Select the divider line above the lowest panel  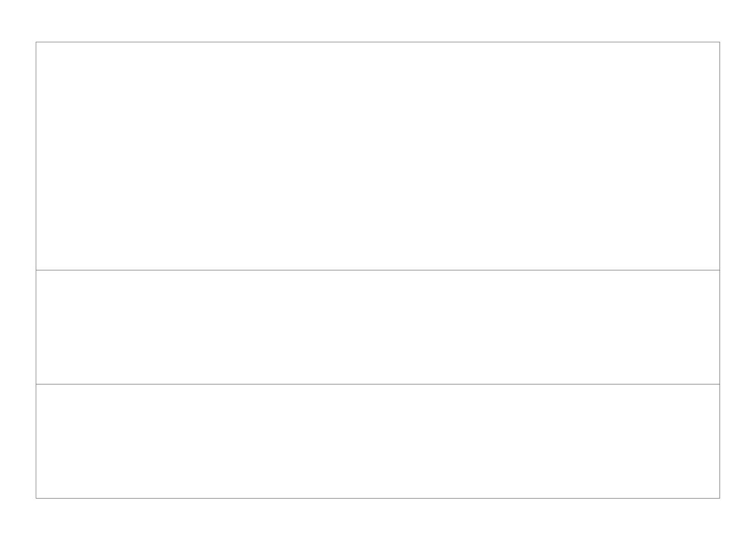click(378, 384)
